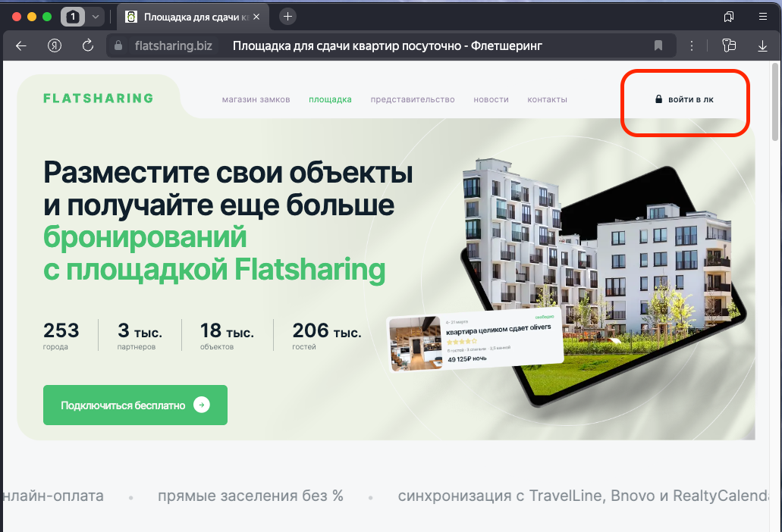Go to 'представительство' page

(413, 99)
